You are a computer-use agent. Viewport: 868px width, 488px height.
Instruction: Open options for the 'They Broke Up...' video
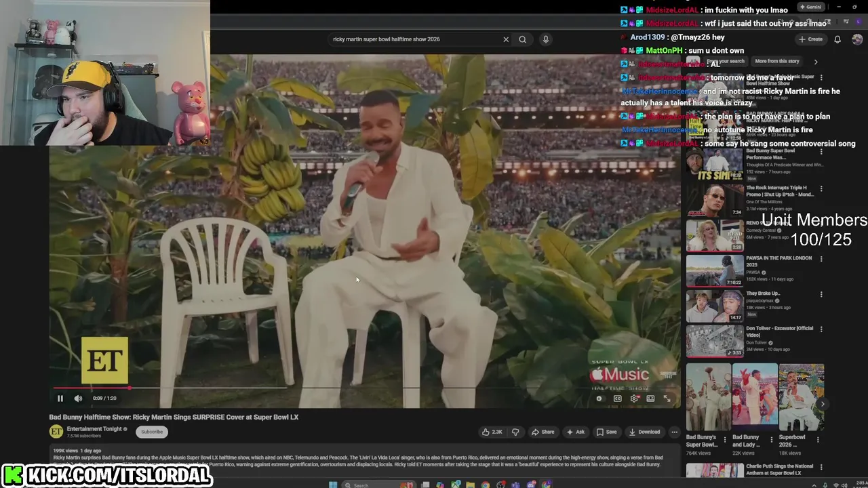(821, 294)
